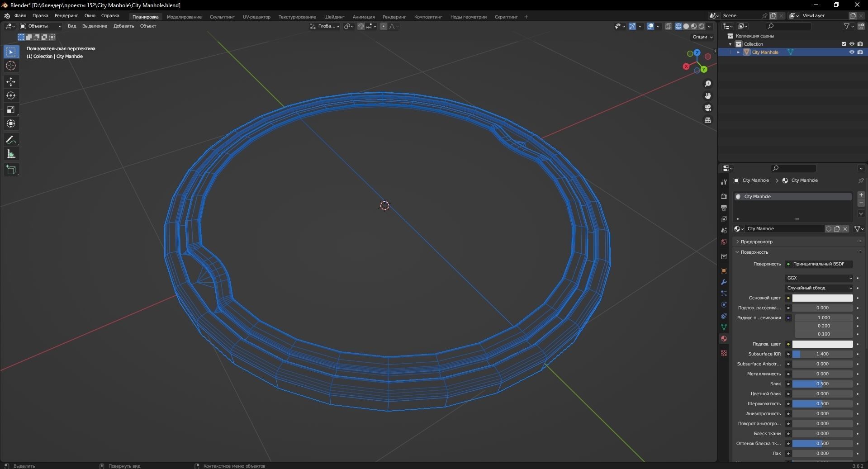The image size is (868, 469).
Task: Choose the Annotate pencil tool
Action: click(x=11, y=140)
